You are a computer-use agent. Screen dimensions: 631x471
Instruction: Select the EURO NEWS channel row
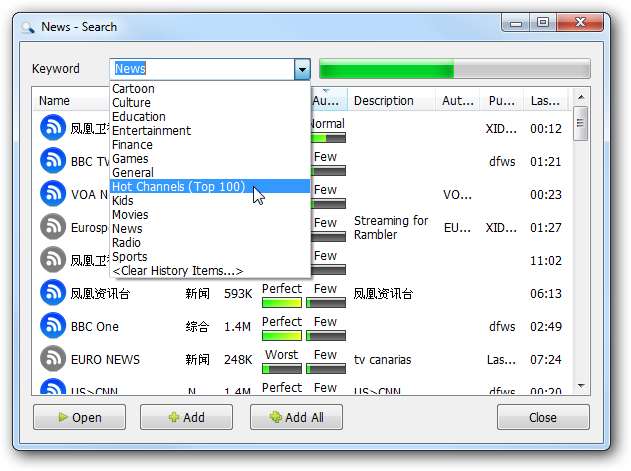click(x=302, y=359)
